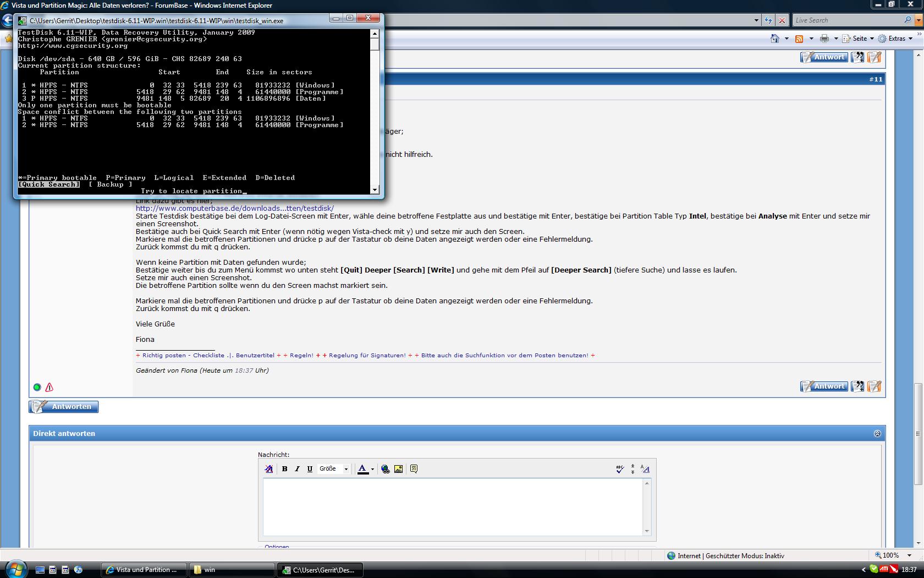Click into the Live Search box
Screen dimensions: 924x578
[x=848, y=20]
